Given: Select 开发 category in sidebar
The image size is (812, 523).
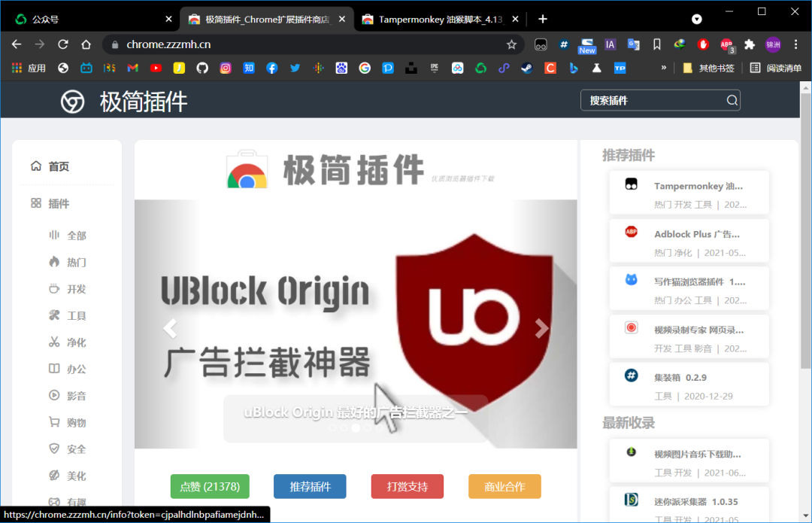Looking at the screenshot, I should tap(68, 289).
